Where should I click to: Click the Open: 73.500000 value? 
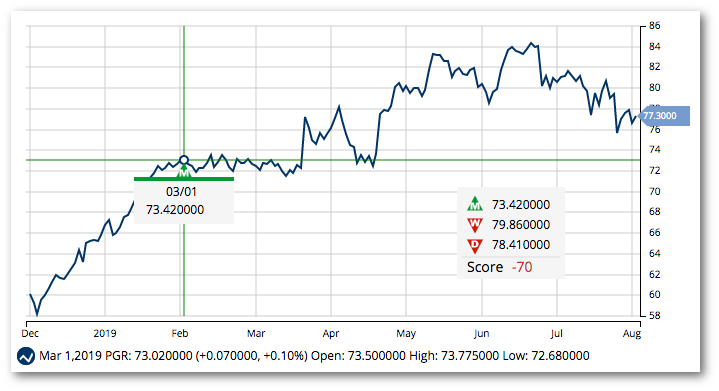pyautogui.click(x=358, y=356)
